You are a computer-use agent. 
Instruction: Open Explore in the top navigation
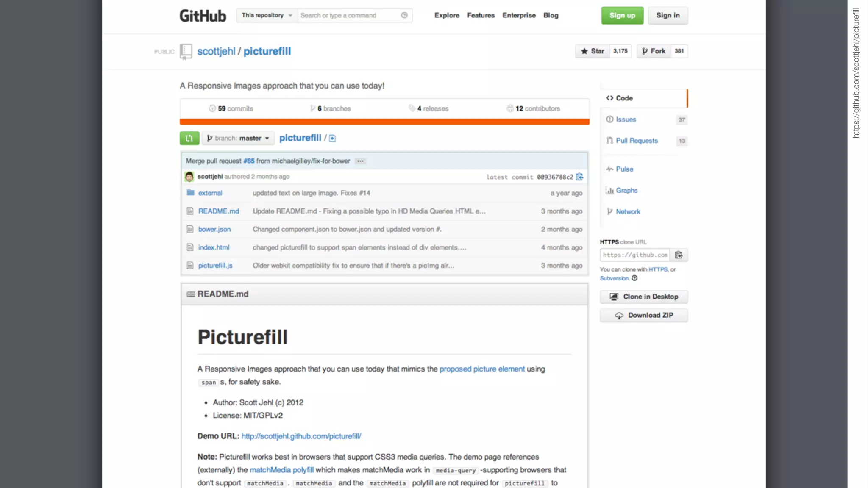click(x=447, y=15)
